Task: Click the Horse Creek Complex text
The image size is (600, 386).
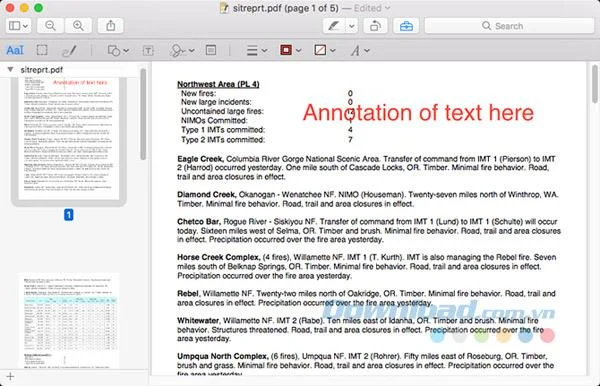Action: 218,257
